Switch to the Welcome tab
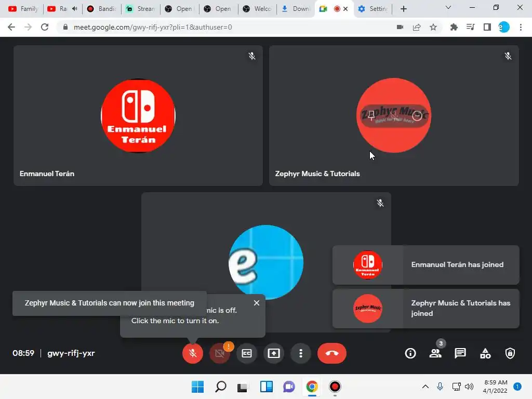532x399 pixels. click(x=257, y=9)
